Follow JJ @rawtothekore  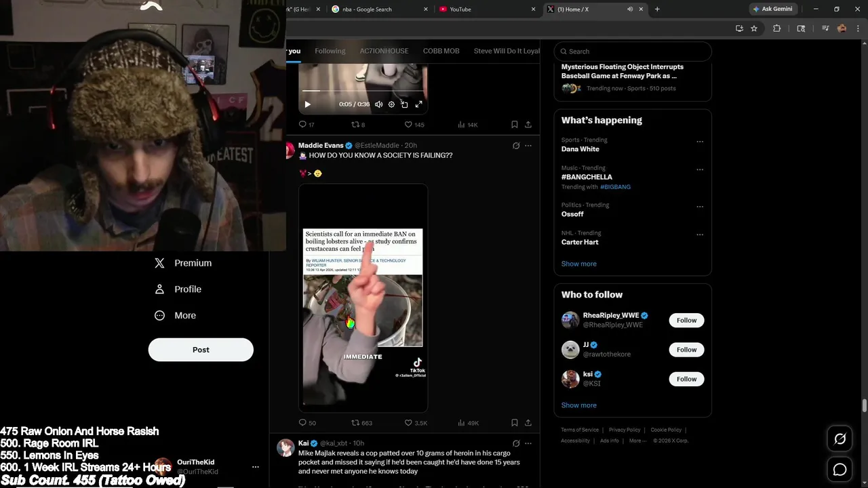click(x=686, y=350)
